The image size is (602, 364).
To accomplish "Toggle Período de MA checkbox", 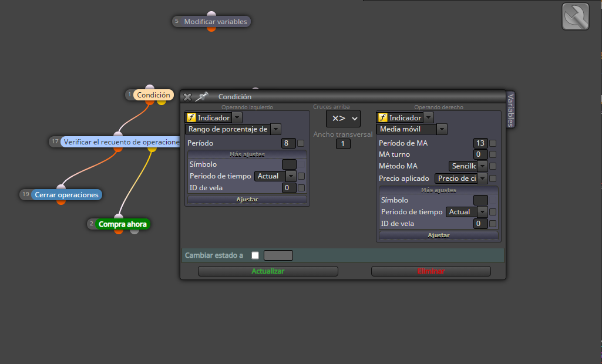I will (493, 143).
